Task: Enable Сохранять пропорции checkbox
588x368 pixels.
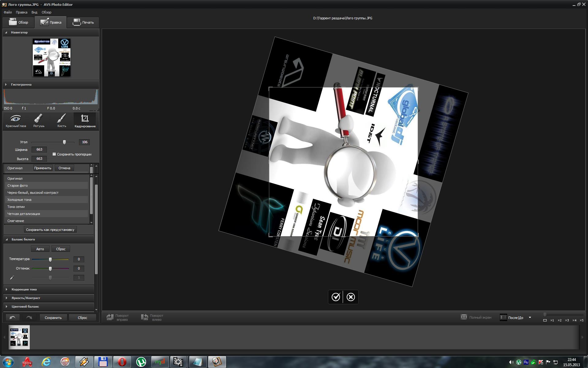Action: (x=54, y=154)
